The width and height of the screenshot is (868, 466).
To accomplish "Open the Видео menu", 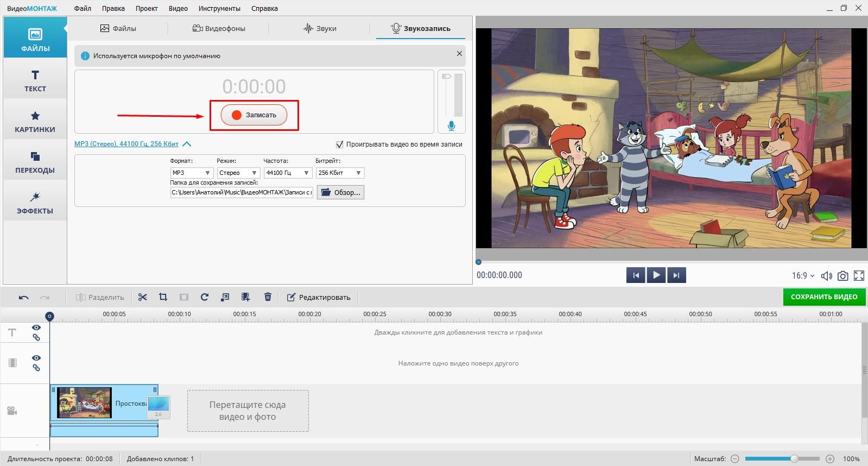I will [x=178, y=9].
